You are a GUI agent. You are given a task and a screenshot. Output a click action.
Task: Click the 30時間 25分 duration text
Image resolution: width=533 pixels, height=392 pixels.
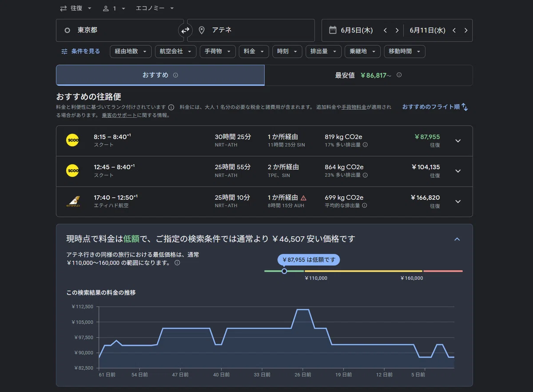point(233,137)
